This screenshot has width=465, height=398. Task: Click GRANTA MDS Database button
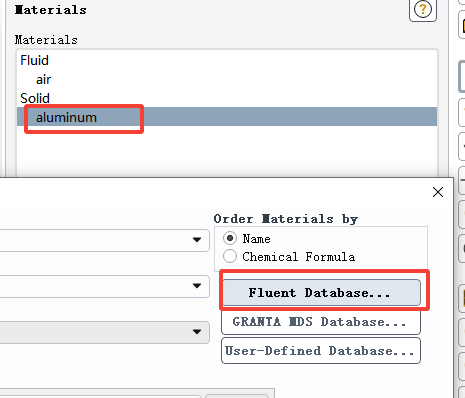[x=321, y=322]
